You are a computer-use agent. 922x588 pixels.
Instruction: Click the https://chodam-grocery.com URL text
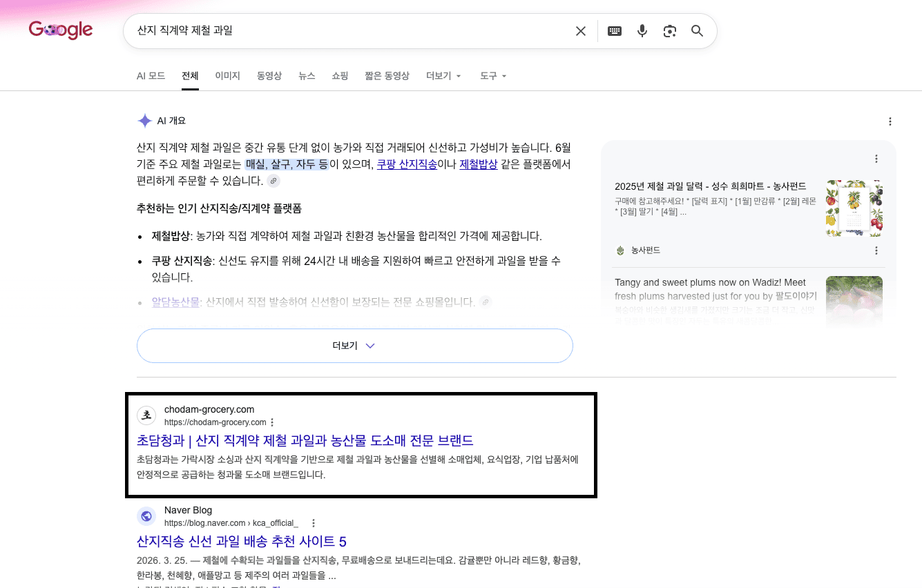coord(215,422)
